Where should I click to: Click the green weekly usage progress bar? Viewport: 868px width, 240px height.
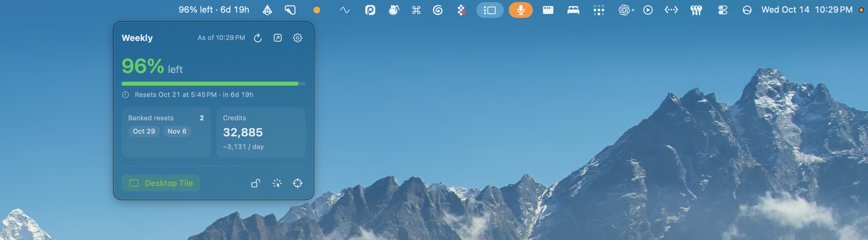pyautogui.click(x=214, y=83)
